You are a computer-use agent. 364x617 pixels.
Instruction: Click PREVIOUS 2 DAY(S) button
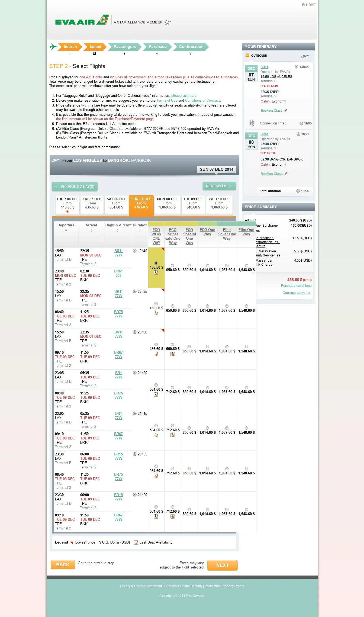75,187
